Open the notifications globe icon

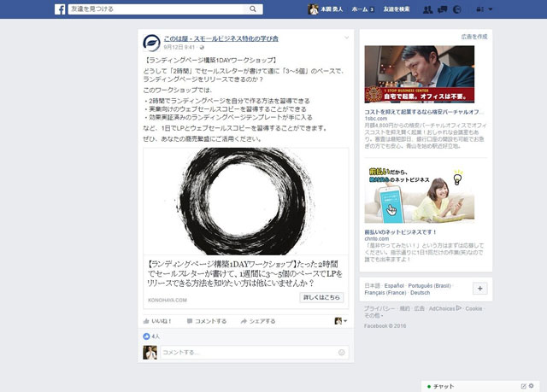(457, 9)
